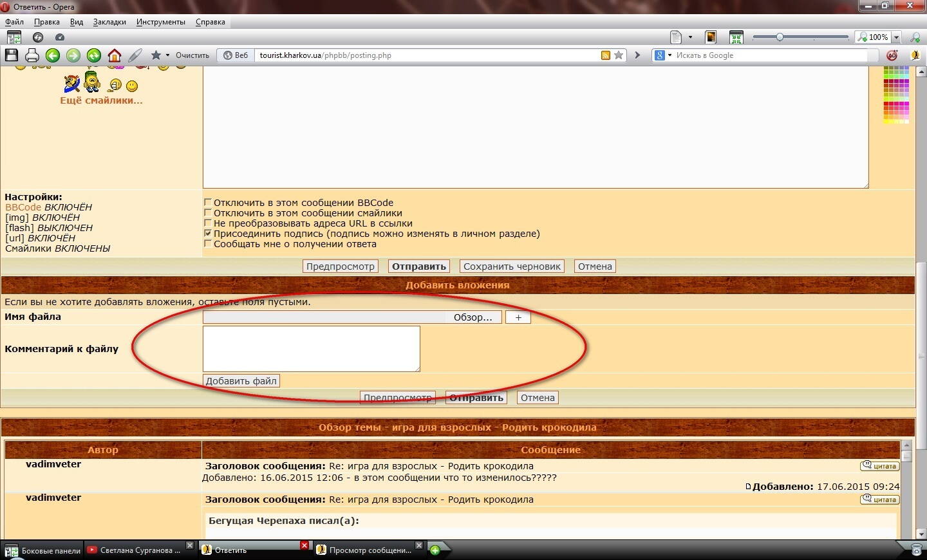927x560 pixels.
Task: Click the Print icon in the toolbar
Action: tap(32, 55)
